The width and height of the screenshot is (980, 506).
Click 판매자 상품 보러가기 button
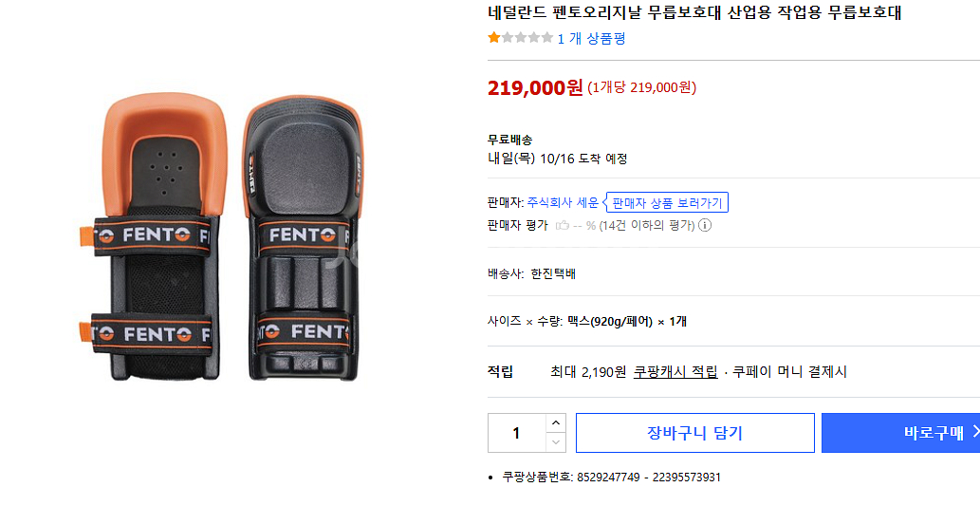(x=667, y=202)
